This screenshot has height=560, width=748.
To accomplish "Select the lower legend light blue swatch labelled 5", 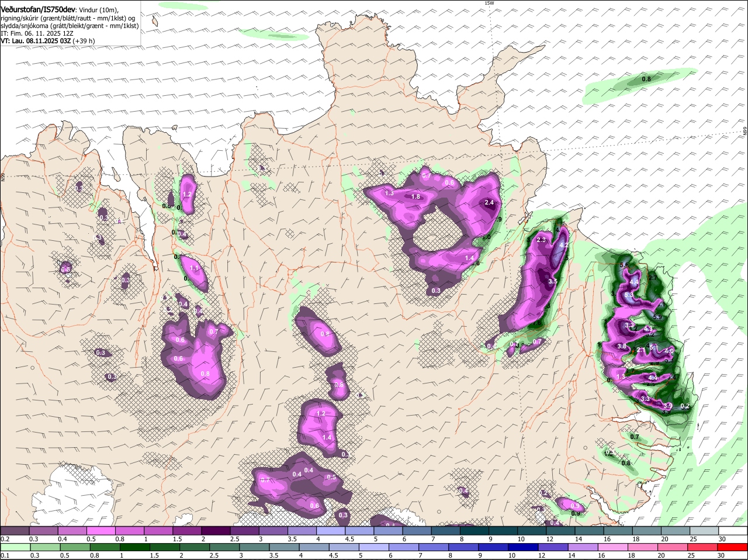I will click(x=374, y=548).
